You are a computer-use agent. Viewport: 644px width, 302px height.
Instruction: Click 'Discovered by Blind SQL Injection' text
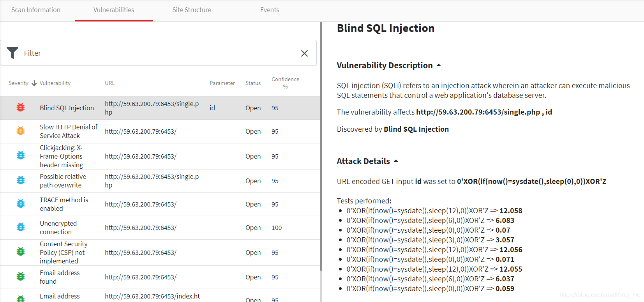393,129
